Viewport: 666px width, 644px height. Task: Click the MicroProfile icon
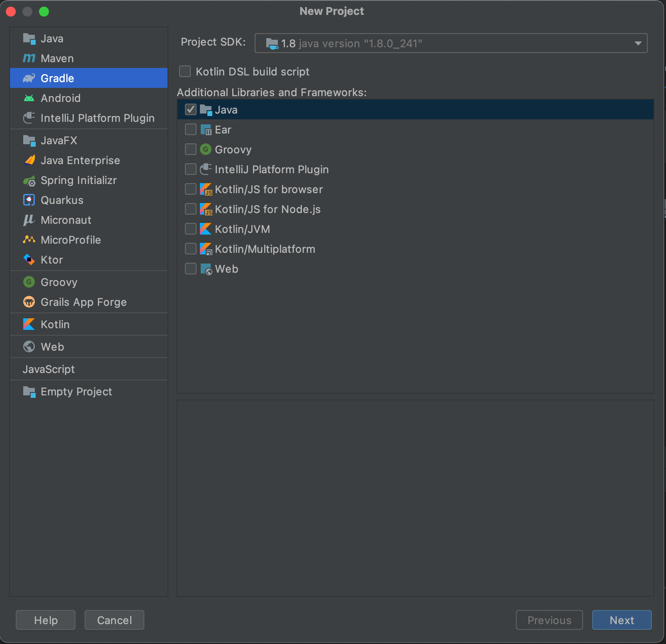tap(29, 240)
